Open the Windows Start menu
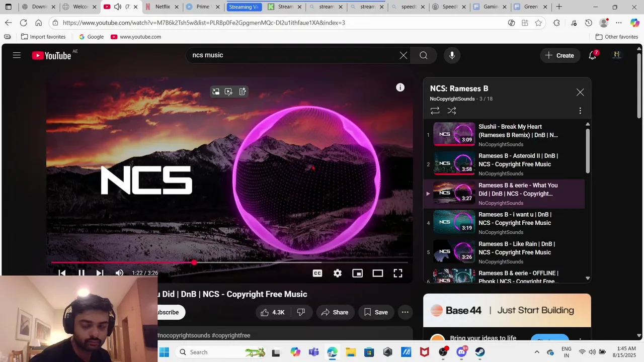The image size is (644, 362). click(164, 352)
